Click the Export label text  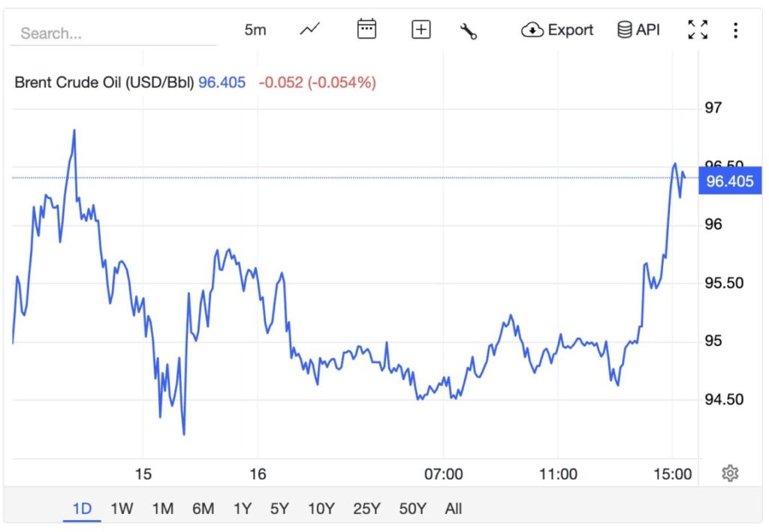click(572, 29)
